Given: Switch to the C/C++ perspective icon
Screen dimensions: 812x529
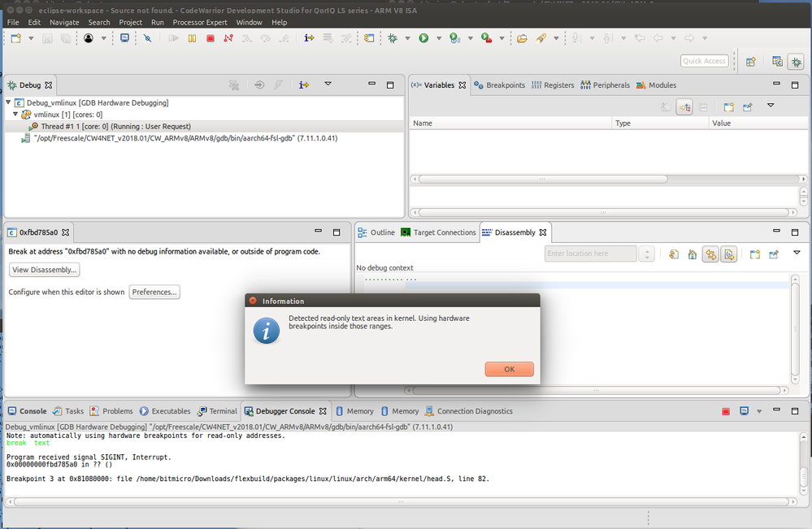Looking at the screenshot, I should tap(777, 62).
